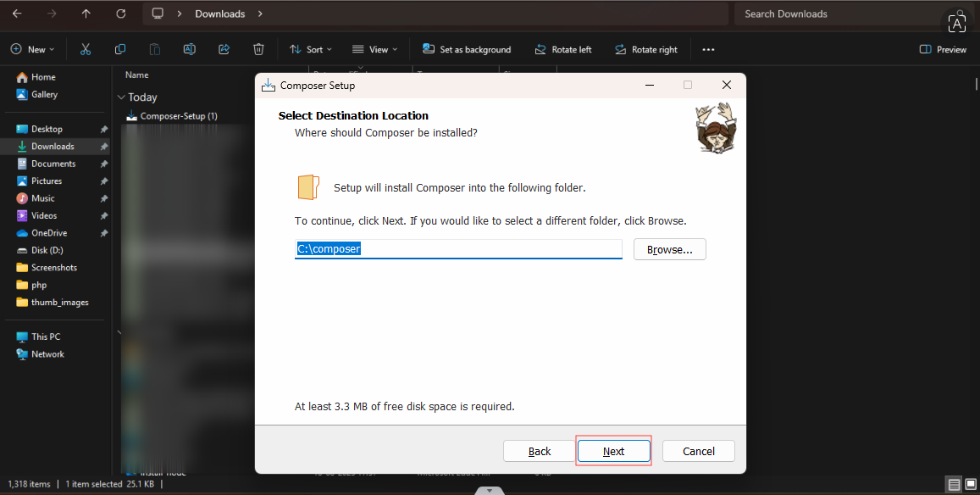This screenshot has width=980, height=495.
Task: Open the See more (three dots) menu
Action: 708,49
